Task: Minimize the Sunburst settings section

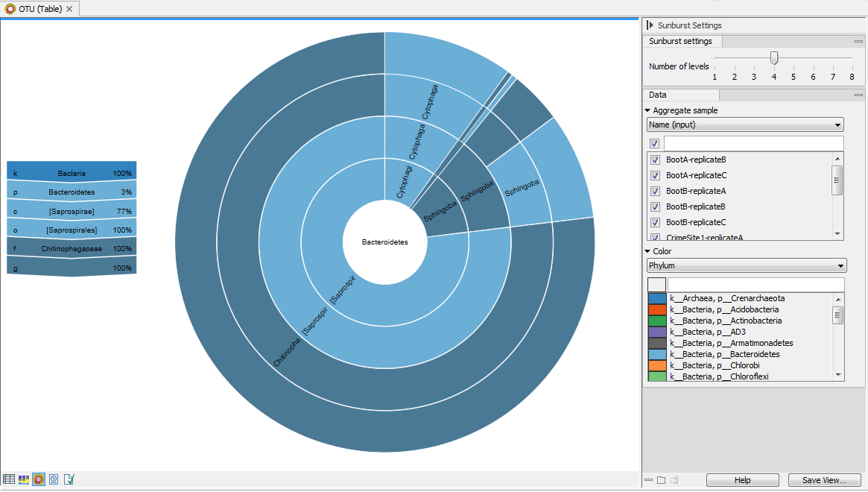Action: [x=858, y=42]
